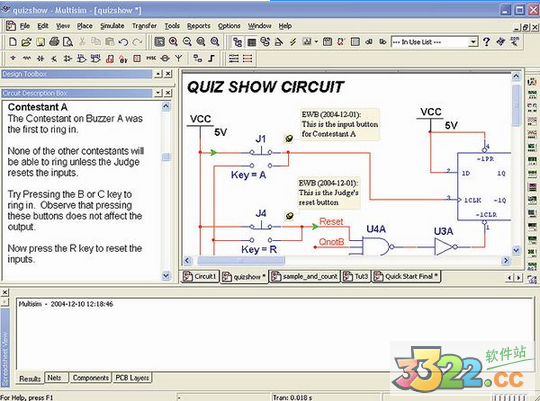The height and width of the screenshot is (401, 540).
Task: Open the Place menu
Action: (85, 26)
